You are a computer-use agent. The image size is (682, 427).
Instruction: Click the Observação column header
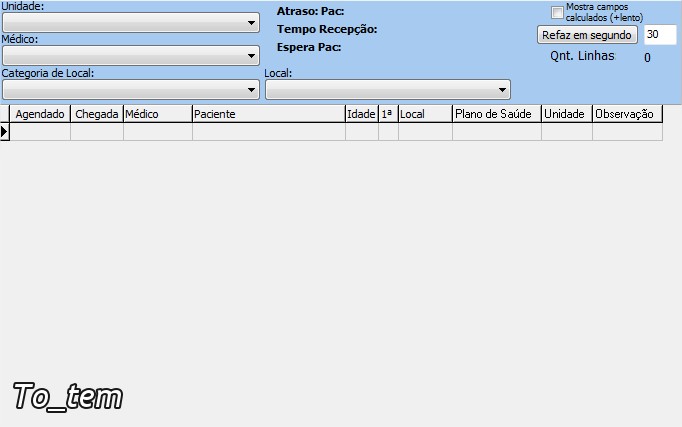pyautogui.click(x=626, y=114)
